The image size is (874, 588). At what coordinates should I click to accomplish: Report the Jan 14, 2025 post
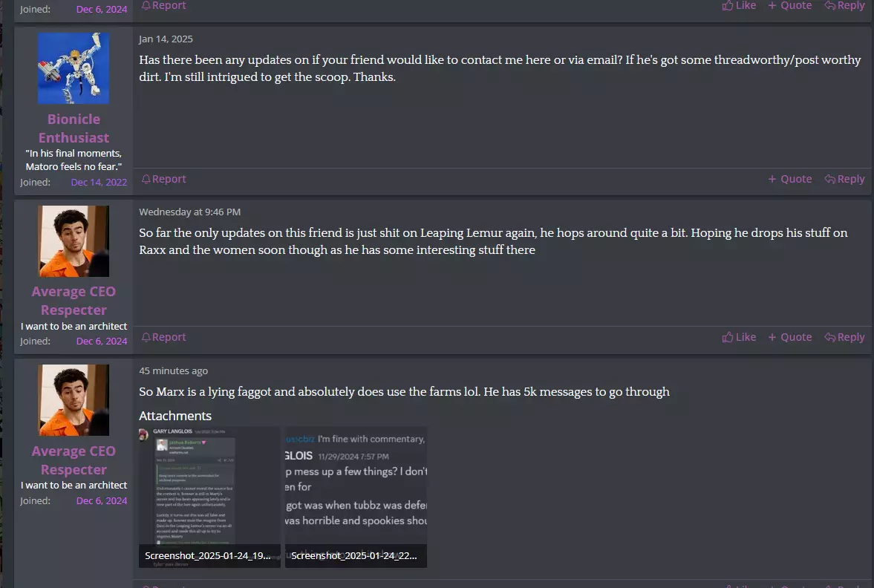(164, 179)
